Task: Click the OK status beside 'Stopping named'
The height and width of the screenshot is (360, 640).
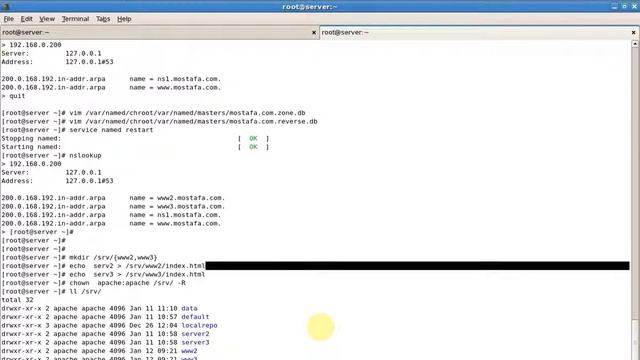Action: click(253, 138)
